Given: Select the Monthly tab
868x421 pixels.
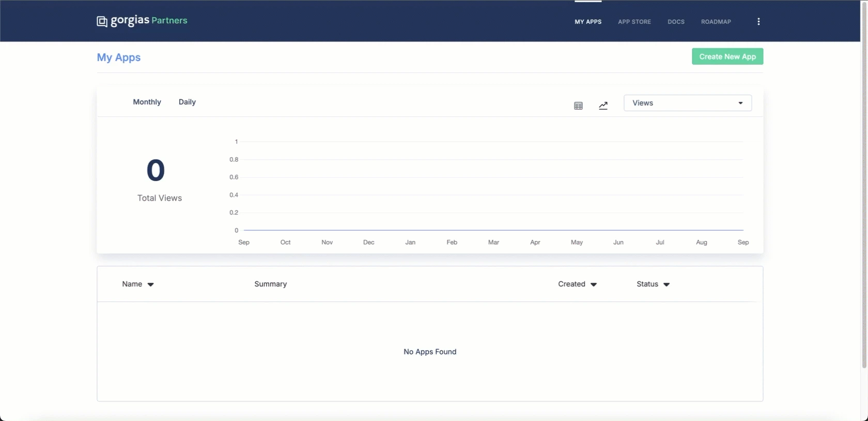Looking at the screenshot, I should click(x=147, y=102).
